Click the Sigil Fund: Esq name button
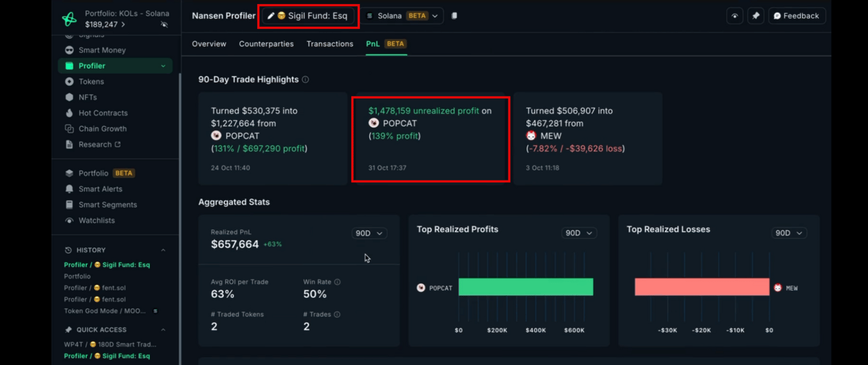This screenshot has width=868, height=365. pyautogui.click(x=308, y=15)
